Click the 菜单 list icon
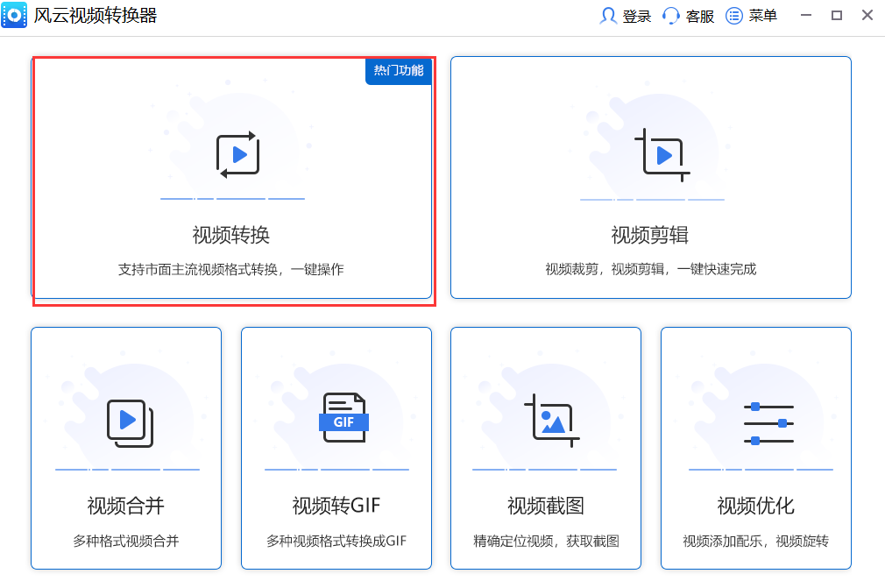Screen dimensions: 885x588 (733, 16)
